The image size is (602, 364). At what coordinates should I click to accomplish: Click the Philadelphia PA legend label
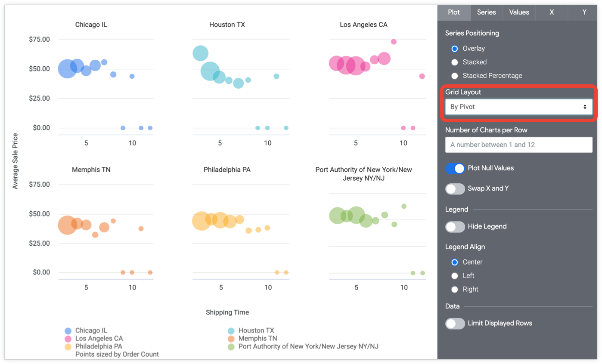click(x=99, y=346)
